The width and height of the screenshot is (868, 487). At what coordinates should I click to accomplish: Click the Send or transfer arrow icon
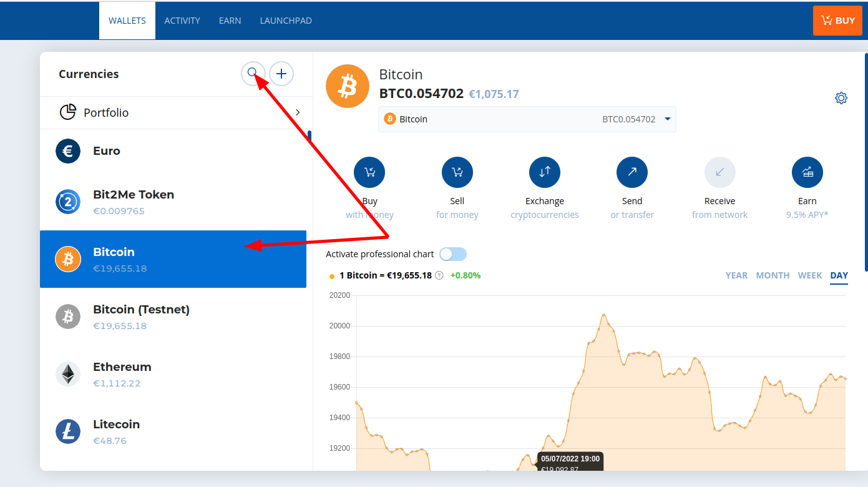tap(632, 172)
